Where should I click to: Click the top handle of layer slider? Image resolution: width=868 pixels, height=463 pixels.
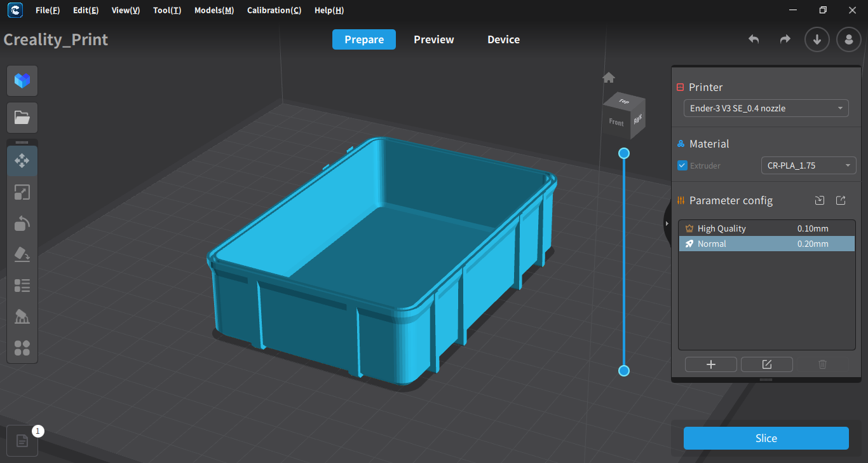[x=624, y=153]
